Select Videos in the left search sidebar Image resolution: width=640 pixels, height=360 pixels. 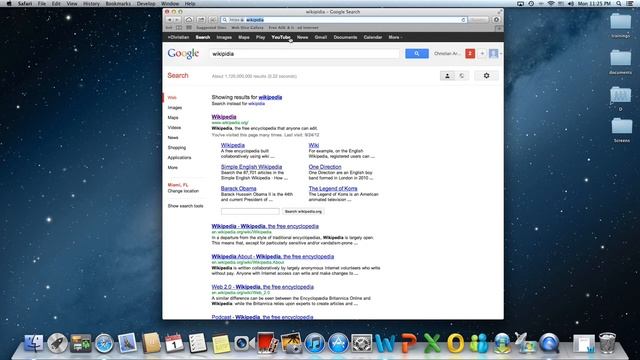click(x=174, y=128)
